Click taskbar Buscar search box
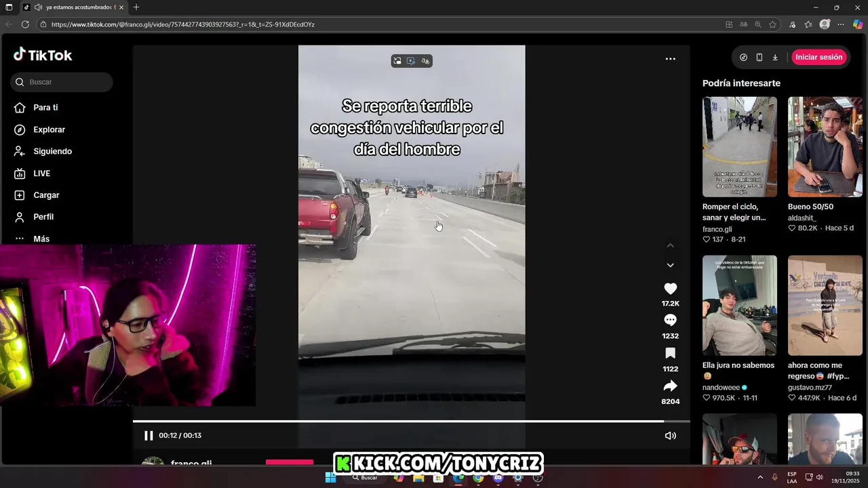The width and height of the screenshot is (868, 488). [x=366, y=478]
